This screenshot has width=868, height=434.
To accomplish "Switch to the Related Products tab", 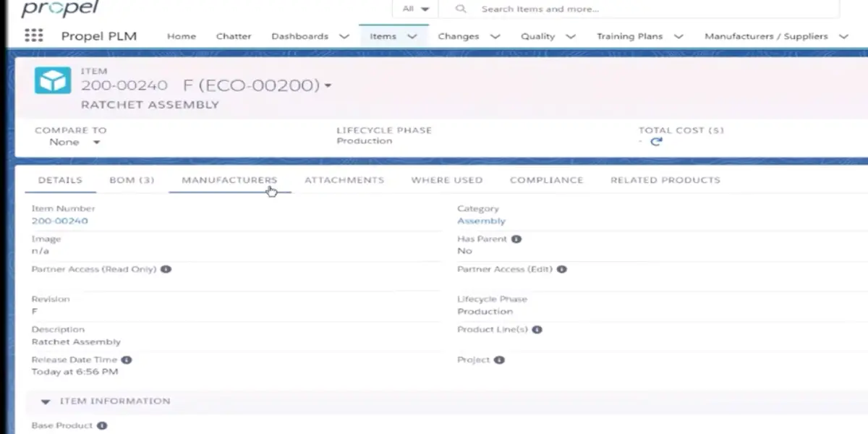I will pos(665,180).
